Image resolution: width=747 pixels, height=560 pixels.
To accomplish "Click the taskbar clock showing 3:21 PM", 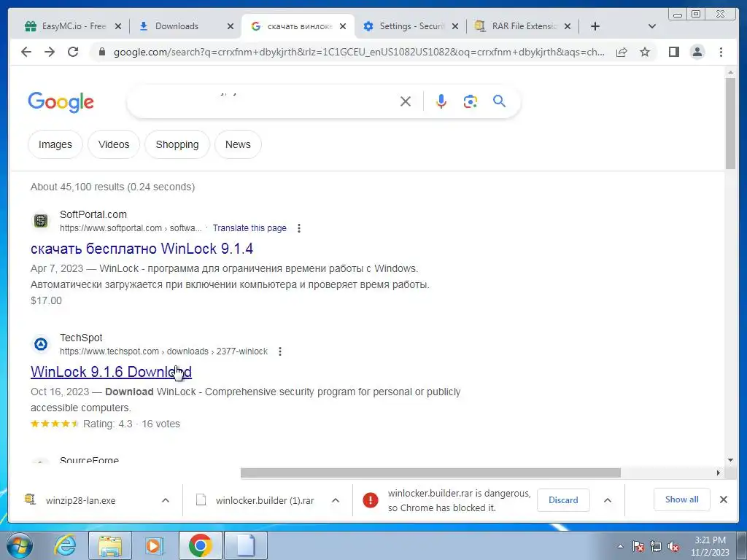I will tap(710, 546).
